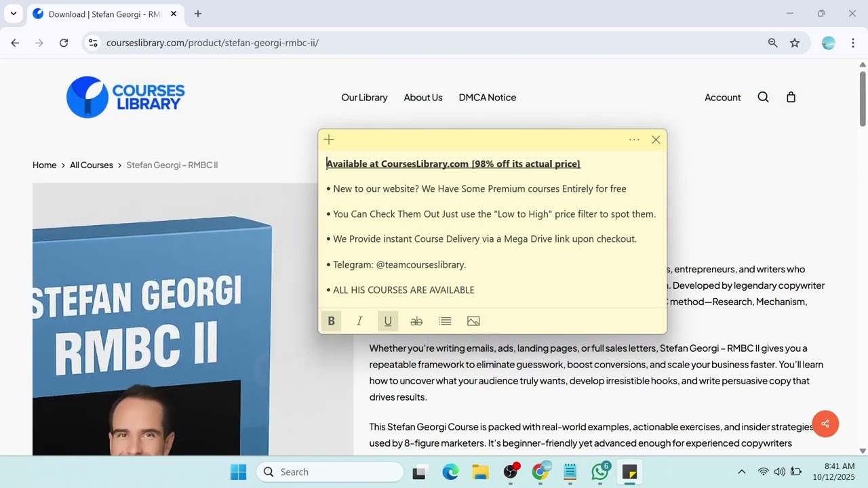Close the sticky note
This screenshot has width=868, height=488.
656,140
